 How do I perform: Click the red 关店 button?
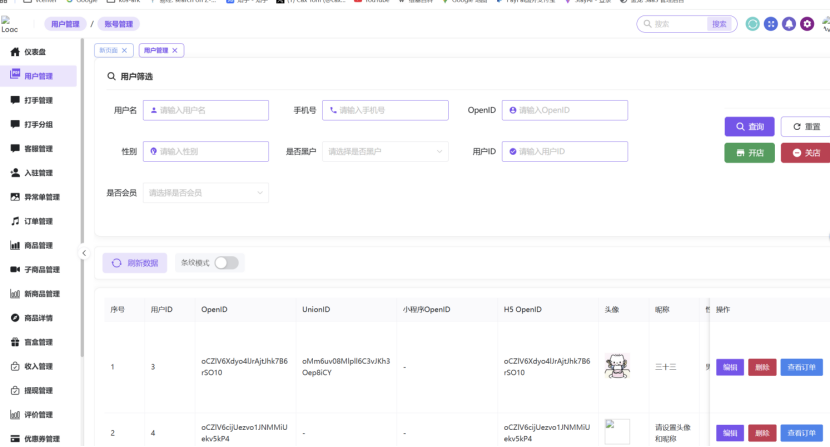[806, 153]
